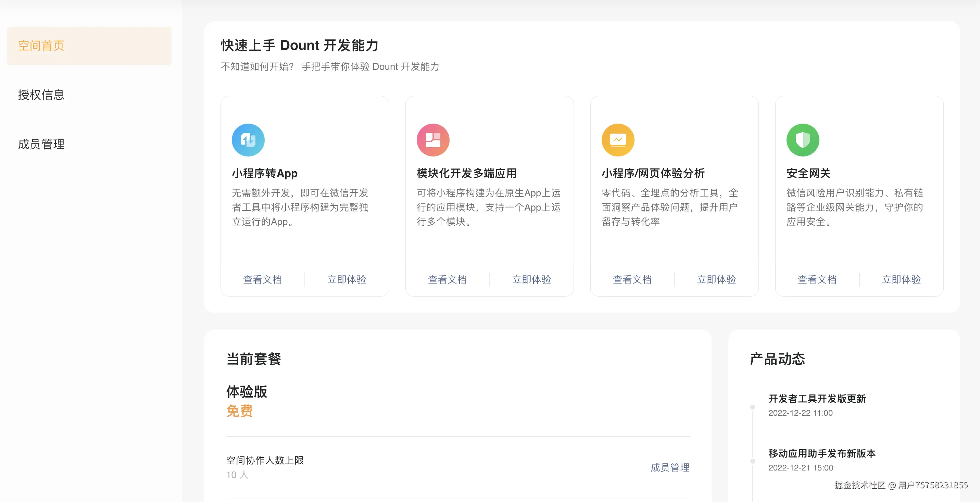Click the pink 模块化开发多端应用 icon
The image size is (980, 502).
pos(433,140)
